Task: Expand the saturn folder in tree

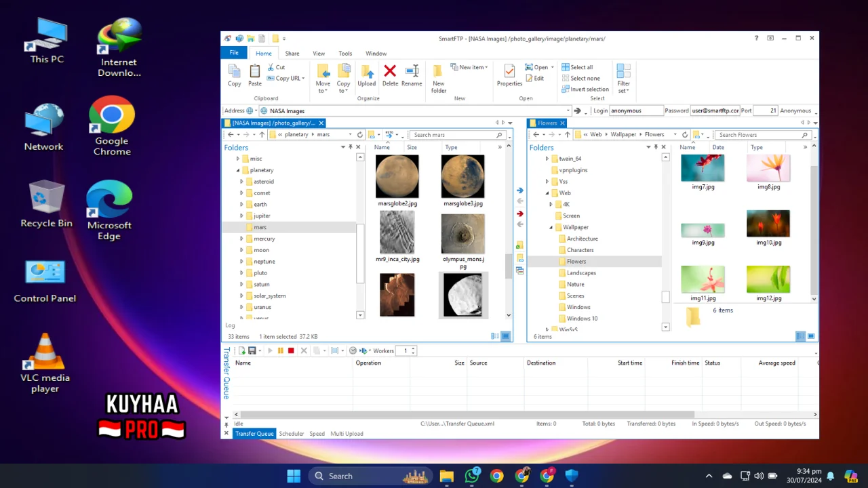Action: click(241, 284)
